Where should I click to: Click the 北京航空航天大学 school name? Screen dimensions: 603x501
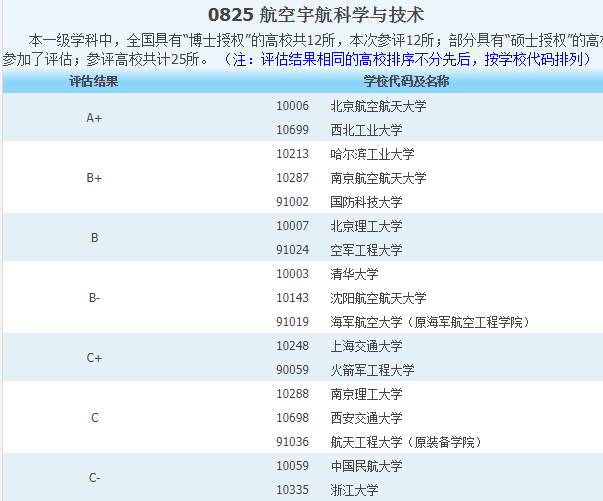click(x=378, y=106)
